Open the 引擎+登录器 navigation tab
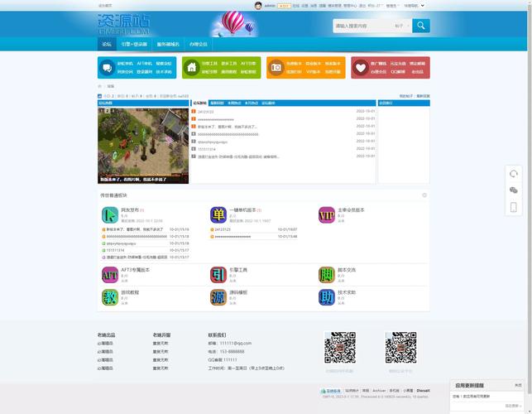Screen dimensions: 532x414 pos(134,44)
